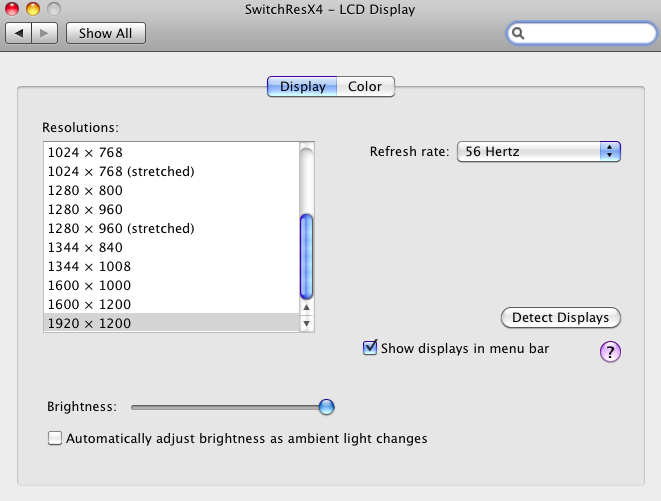The width and height of the screenshot is (661, 501).
Task: Select 1600 × 1000 resolution
Action: (171, 285)
